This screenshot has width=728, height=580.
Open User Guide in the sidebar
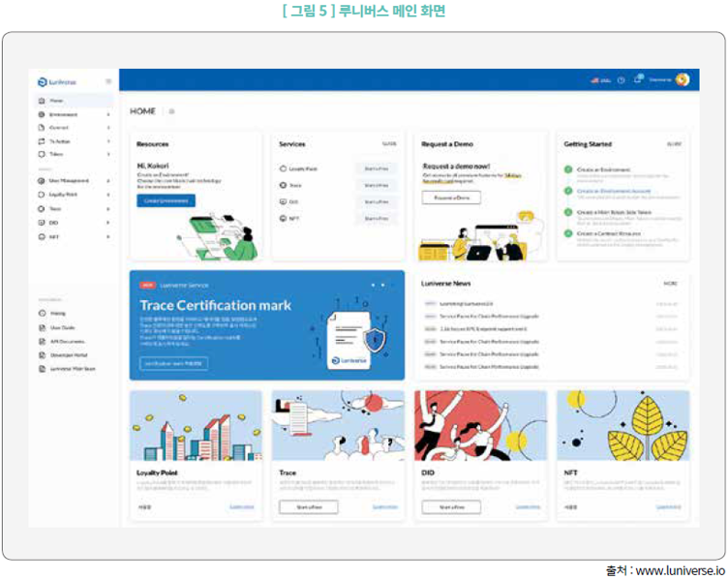[57, 327]
